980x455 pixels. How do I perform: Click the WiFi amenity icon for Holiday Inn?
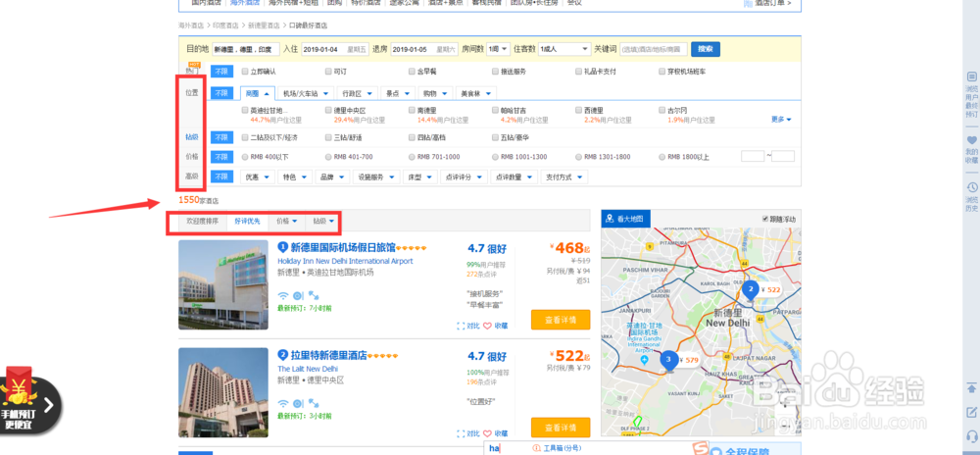tap(283, 295)
